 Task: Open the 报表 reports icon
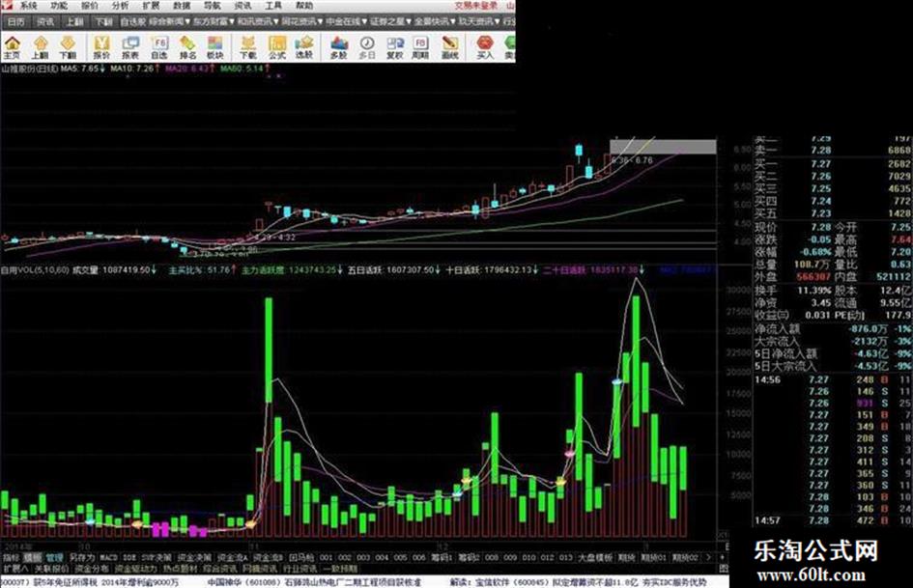[129, 47]
